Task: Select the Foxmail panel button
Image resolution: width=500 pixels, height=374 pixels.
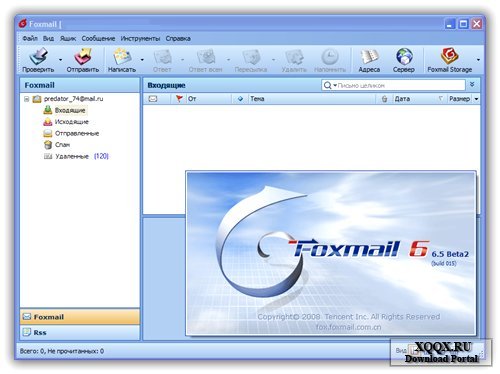Action: click(x=80, y=317)
